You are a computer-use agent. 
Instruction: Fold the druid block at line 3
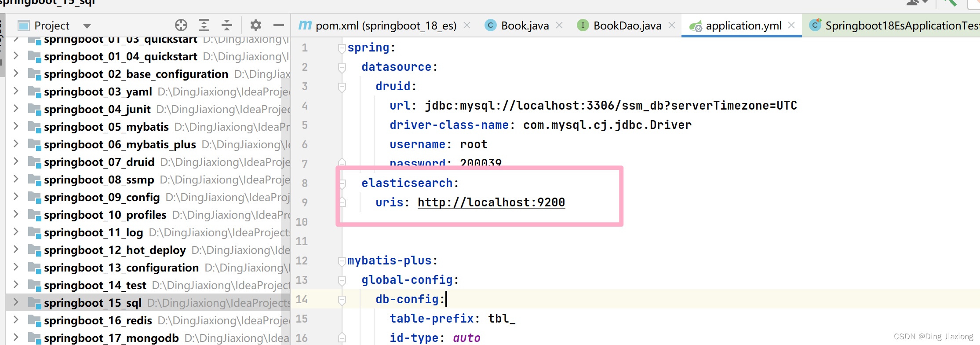pos(342,87)
